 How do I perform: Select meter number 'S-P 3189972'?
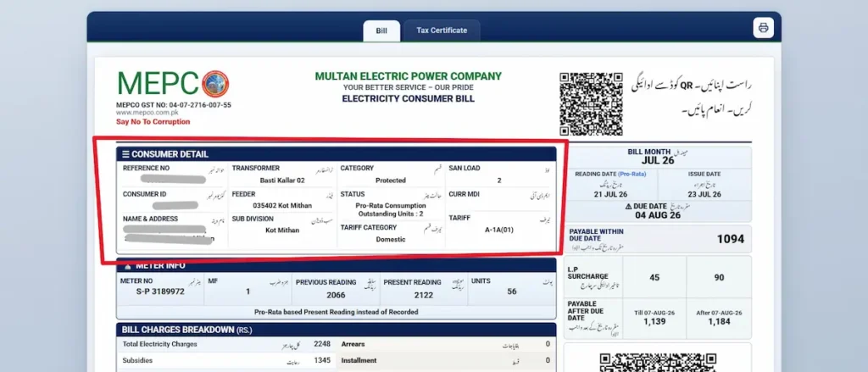(160, 291)
